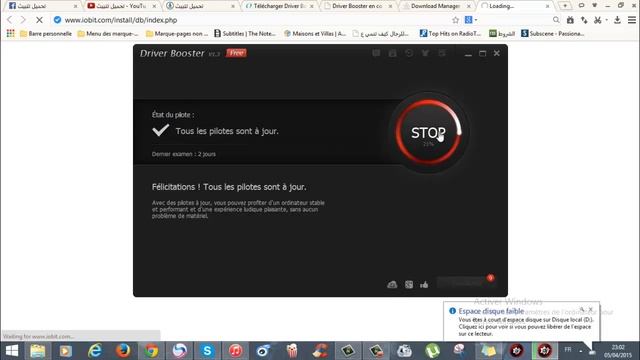Click the taskbar clock

[x=618, y=351]
